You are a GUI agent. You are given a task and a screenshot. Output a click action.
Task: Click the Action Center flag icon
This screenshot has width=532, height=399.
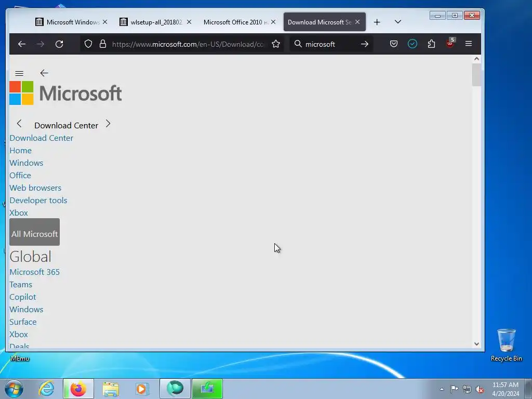(x=454, y=389)
